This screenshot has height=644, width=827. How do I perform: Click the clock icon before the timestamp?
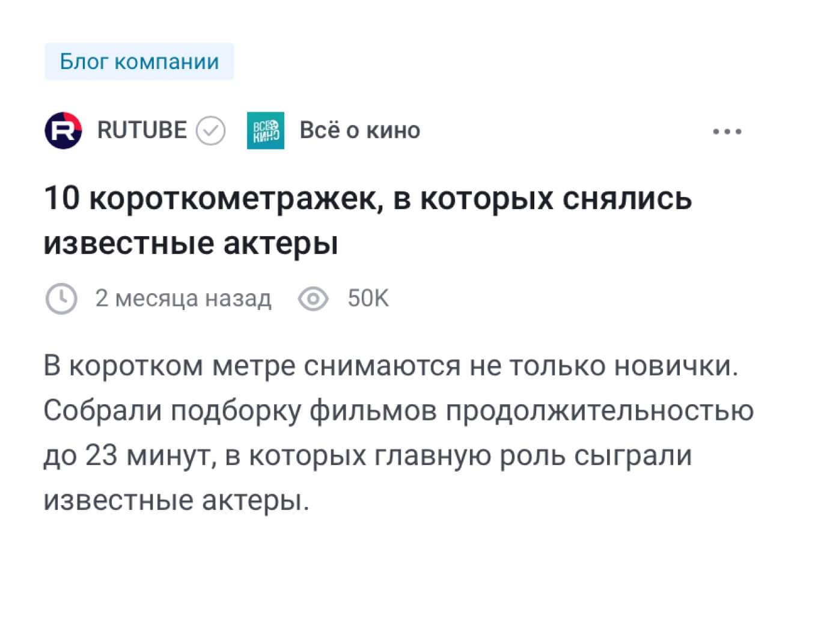[x=61, y=299]
